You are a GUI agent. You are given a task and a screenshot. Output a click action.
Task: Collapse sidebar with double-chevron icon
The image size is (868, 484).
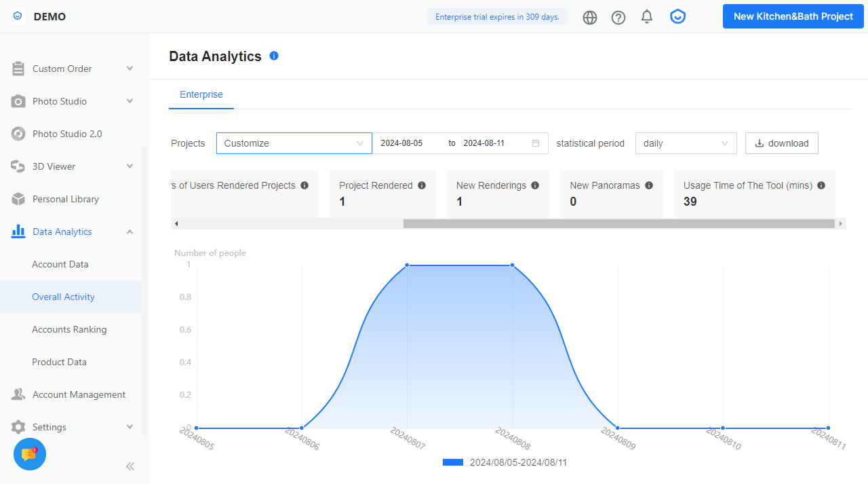(130, 466)
